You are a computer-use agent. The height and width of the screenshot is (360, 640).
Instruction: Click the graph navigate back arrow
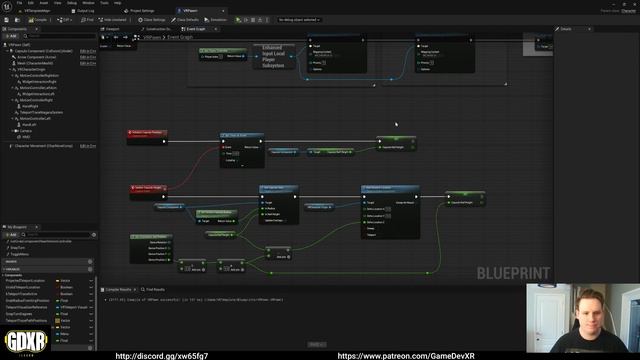coord(116,37)
